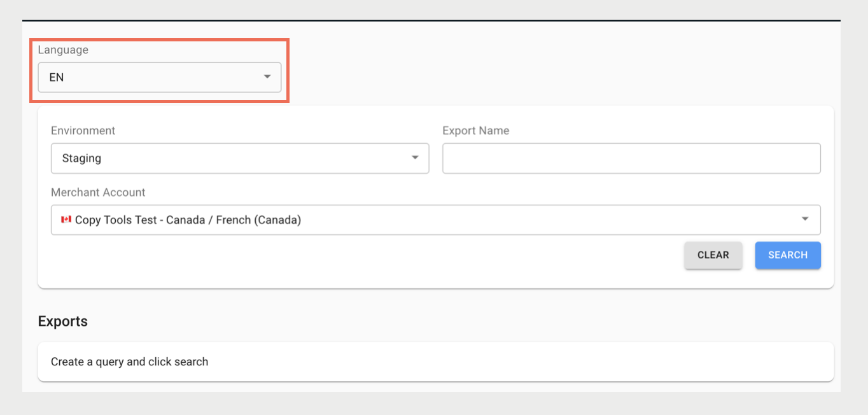Click the Language dropdown arrow

(x=267, y=77)
